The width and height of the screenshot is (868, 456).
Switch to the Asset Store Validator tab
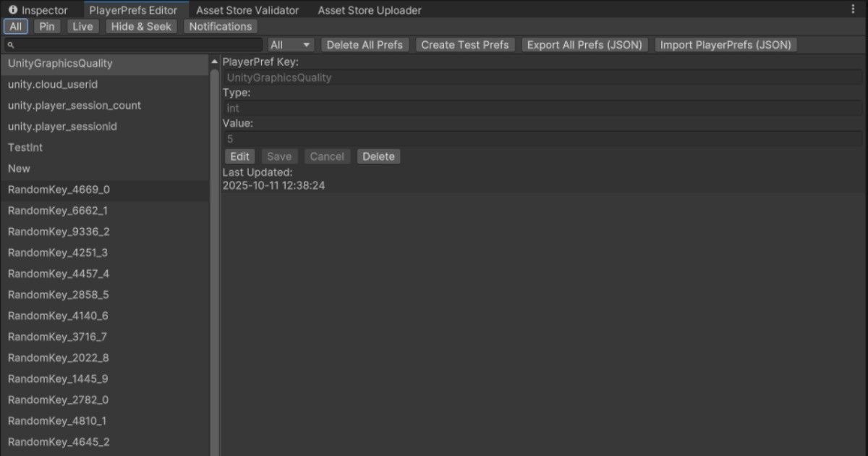[x=247, y=10]
